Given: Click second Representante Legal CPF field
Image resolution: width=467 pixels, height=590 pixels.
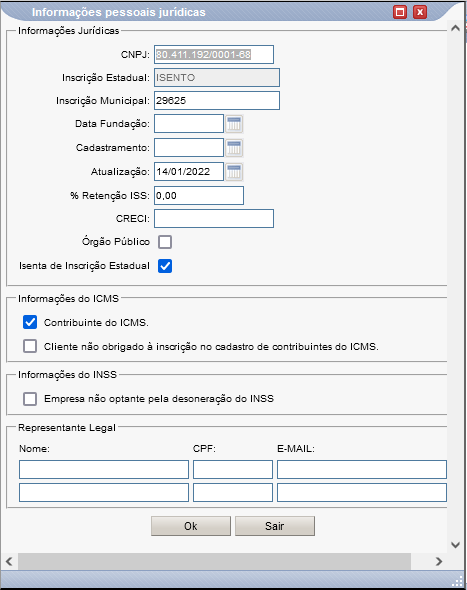Looking at the screenshot, I should [233, 493].
